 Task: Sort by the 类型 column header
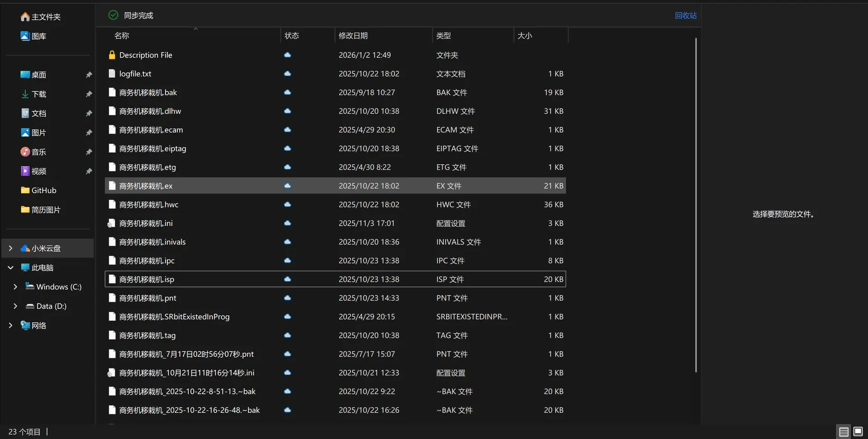click(473, 35)
